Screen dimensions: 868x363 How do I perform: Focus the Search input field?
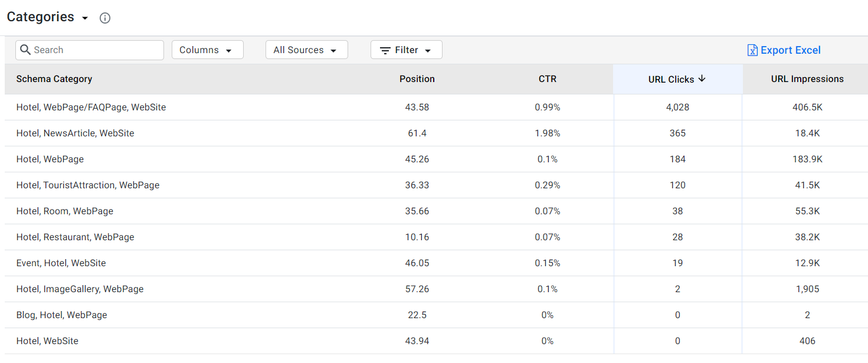click(x=90, y=50)
